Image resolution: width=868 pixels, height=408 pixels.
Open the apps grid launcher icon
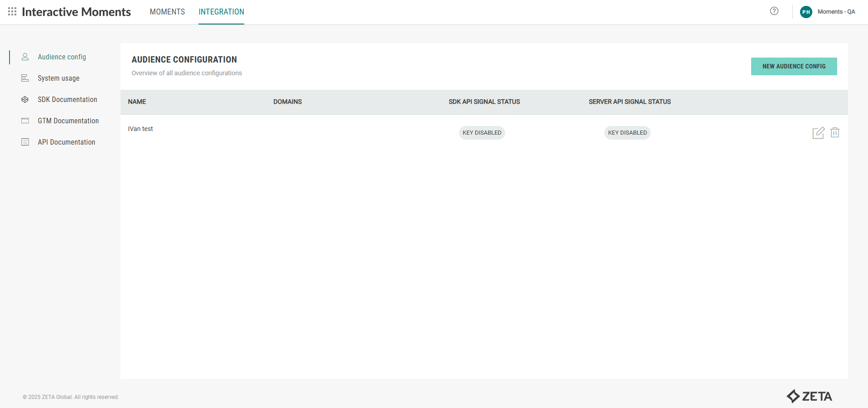[12, 12]
